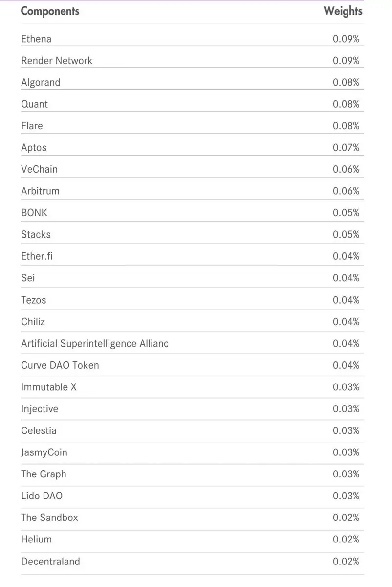Click Quant in the components list
Screen dimensions: 392x587
[34, 104]
